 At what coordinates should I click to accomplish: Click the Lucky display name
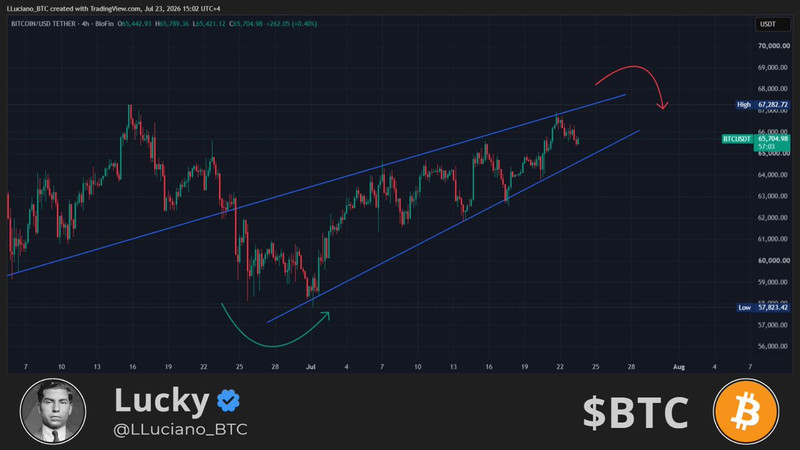(x=162, y=400)
